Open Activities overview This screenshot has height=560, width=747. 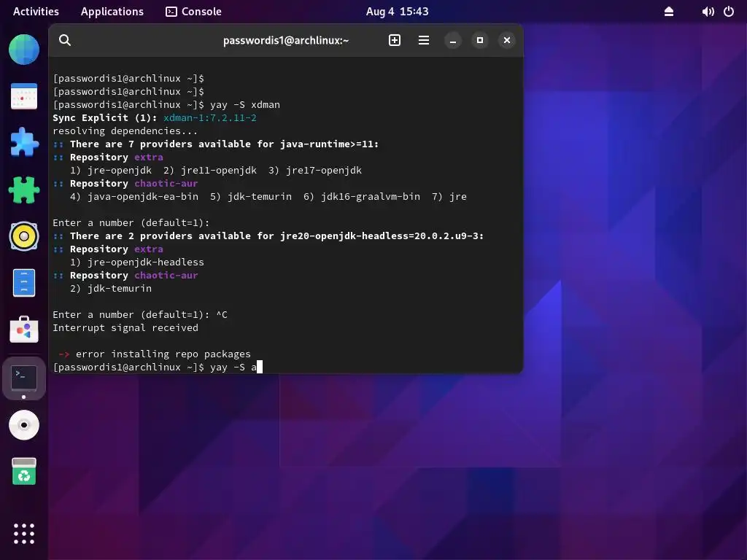(36, 12)
